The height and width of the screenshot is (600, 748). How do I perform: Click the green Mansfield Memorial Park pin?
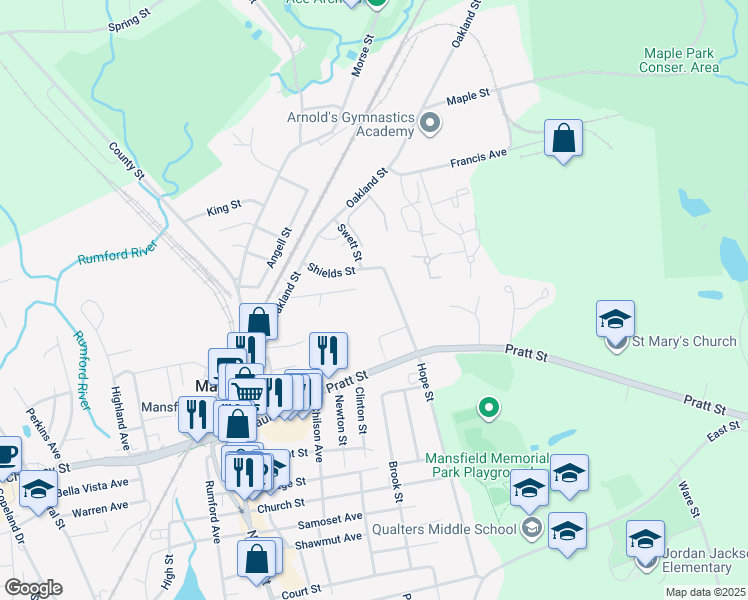[x=488, y=407]
